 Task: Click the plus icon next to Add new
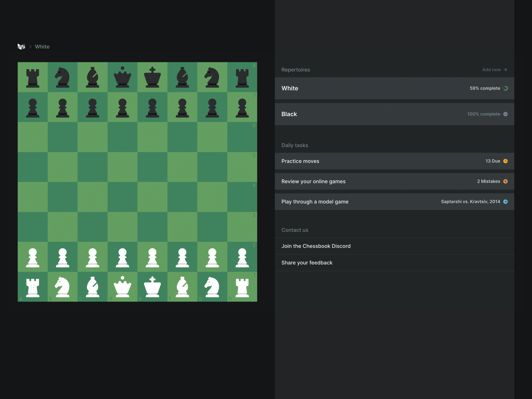pos(506,70)
